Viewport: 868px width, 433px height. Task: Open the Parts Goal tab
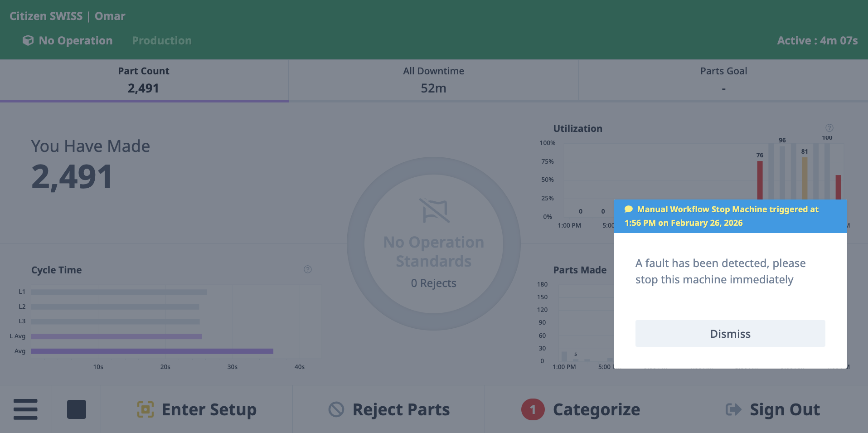pos(723,80)
